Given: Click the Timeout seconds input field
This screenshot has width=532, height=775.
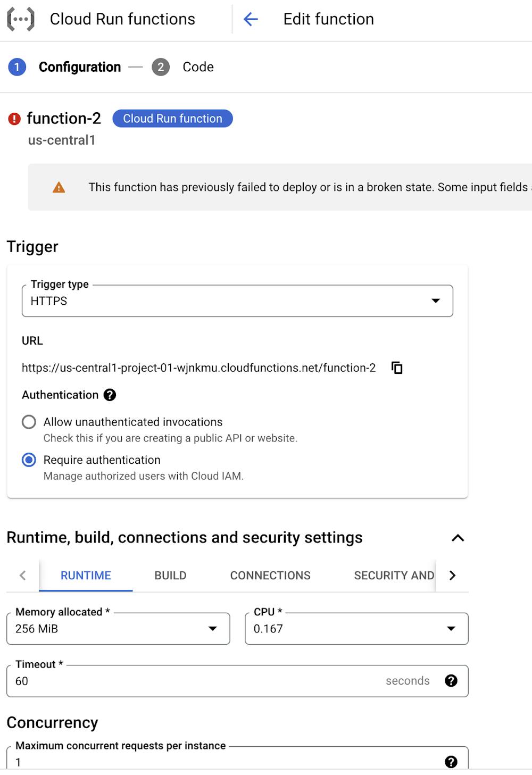Looking at the screenshot, I should [197, 681].
